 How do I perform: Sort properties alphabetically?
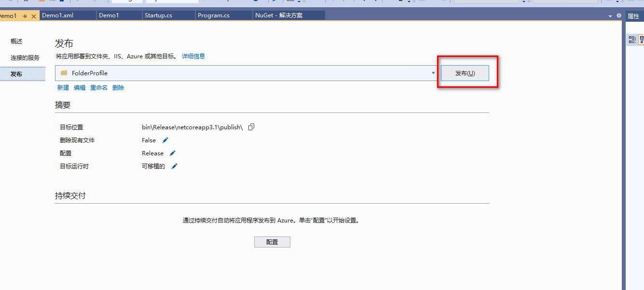pos(642,40)
